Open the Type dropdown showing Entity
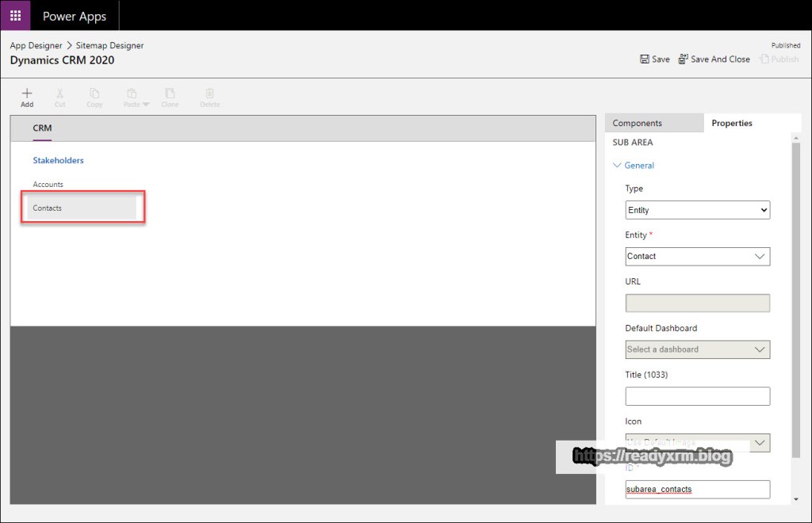The width and height of the screenshot is (812, 523). [697, 210]
